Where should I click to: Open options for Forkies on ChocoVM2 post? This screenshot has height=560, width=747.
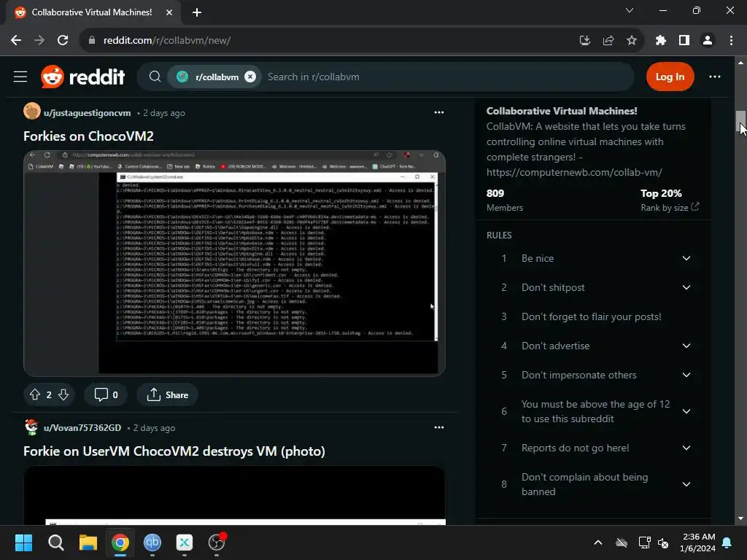438,112
